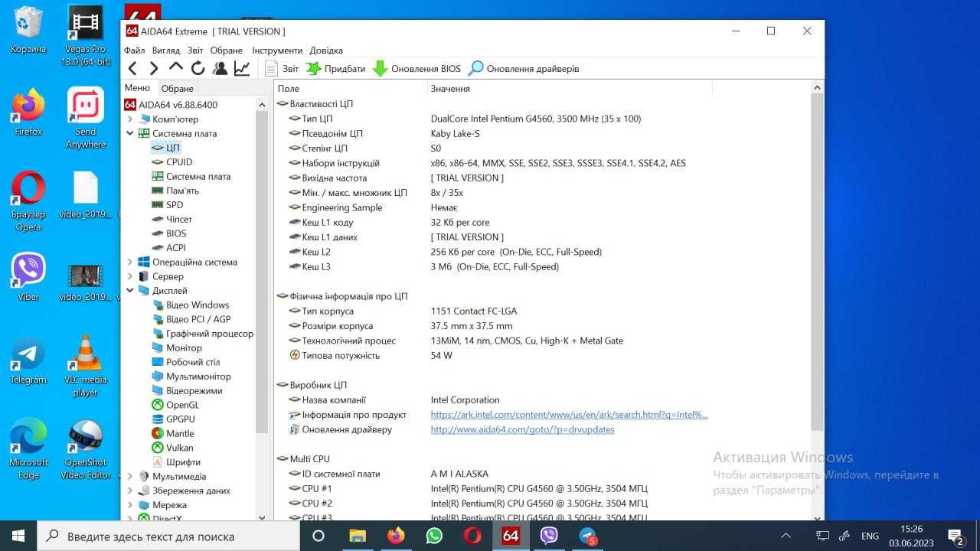The image size is (980, 551).
Task: Click the taskbar search field
Action: pos(168,536)
